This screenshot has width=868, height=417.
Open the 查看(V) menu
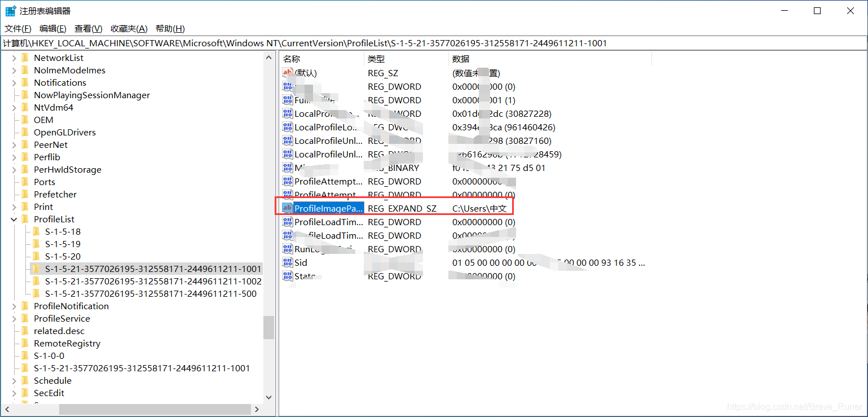point(88,29)
